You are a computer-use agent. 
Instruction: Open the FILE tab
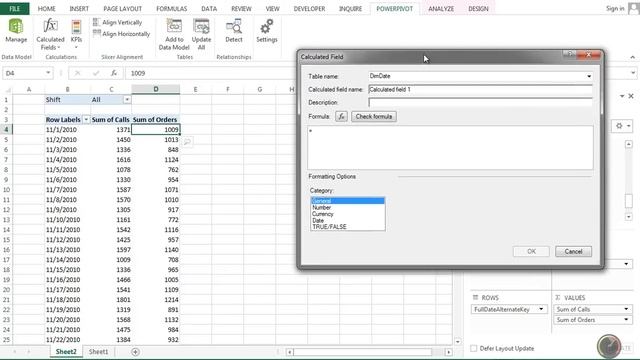pos(15,9)
